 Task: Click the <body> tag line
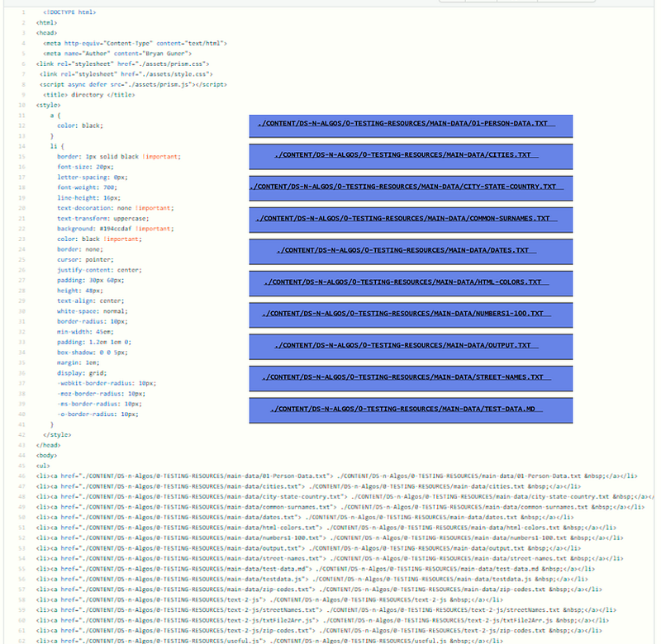(x=47, y=455)
